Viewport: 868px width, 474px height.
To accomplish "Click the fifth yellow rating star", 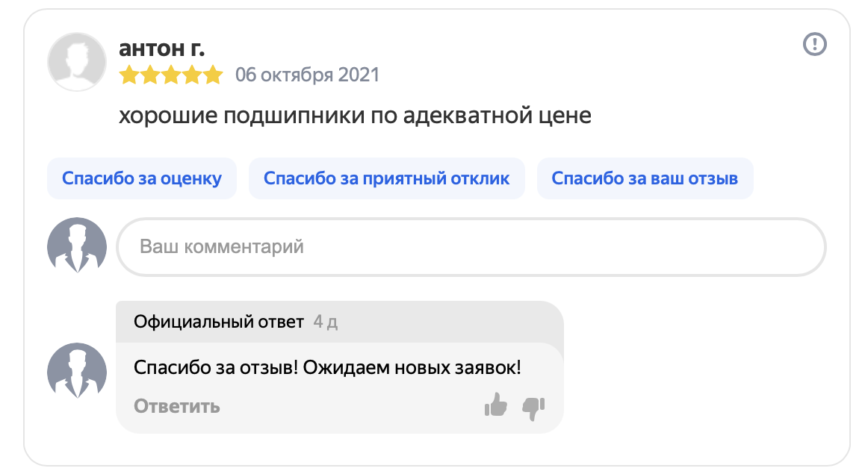I will 213,75.
